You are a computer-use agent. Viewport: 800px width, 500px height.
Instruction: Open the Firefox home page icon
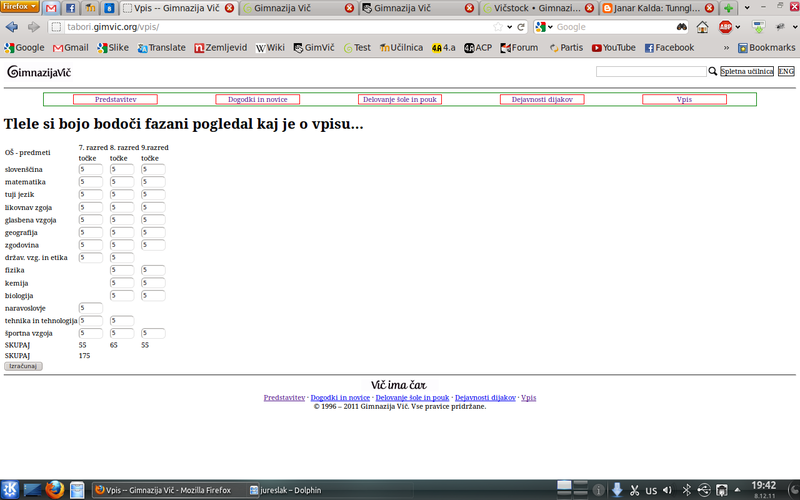(x=703, y=27)
